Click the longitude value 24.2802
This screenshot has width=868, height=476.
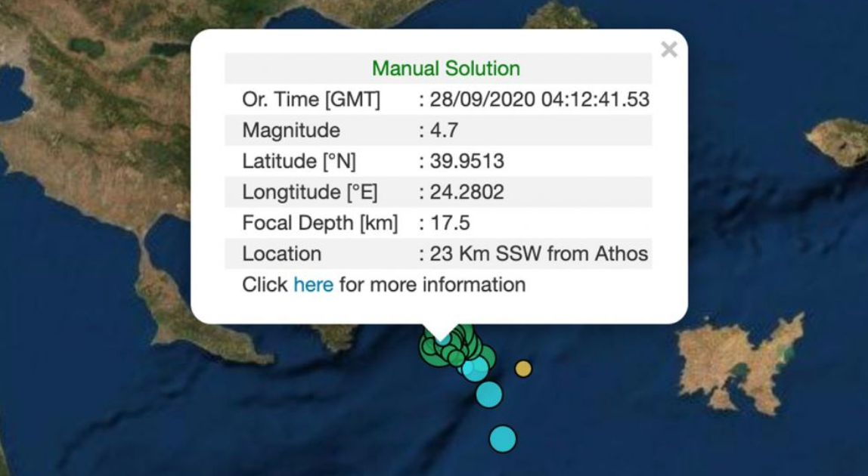467,193
